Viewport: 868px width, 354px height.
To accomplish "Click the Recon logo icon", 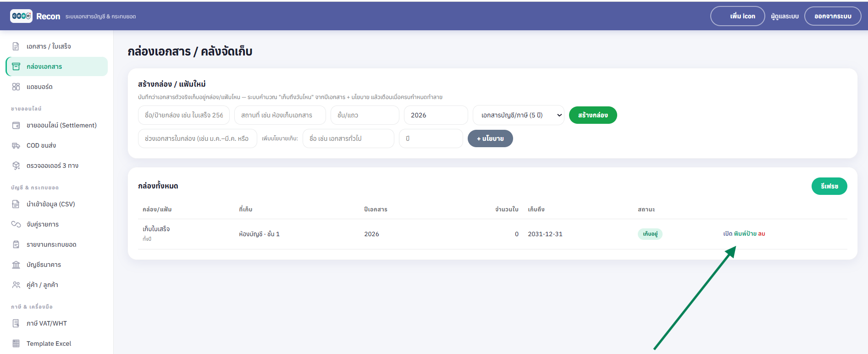I will click(x=21, y=16).
